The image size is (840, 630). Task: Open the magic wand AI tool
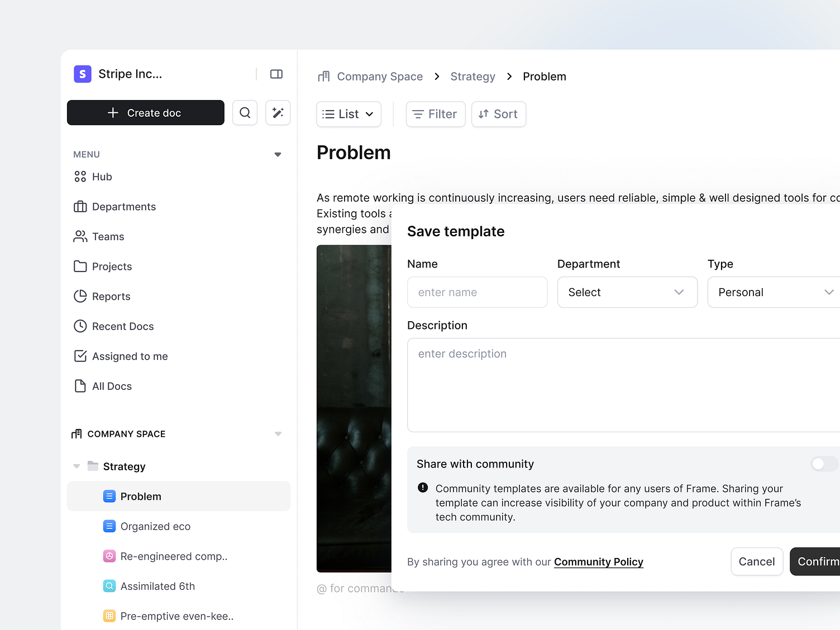[x=278, y=113]
